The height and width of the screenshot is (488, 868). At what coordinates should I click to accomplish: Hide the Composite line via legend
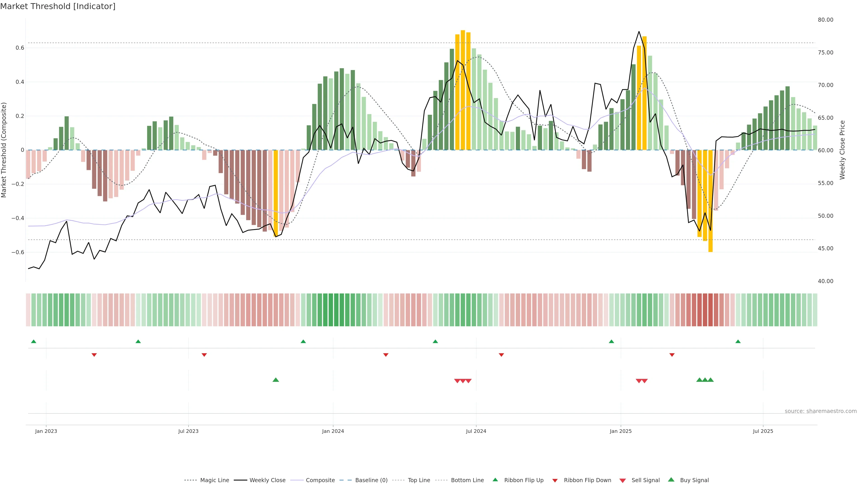pyautogui.click(x=320, y=480)
